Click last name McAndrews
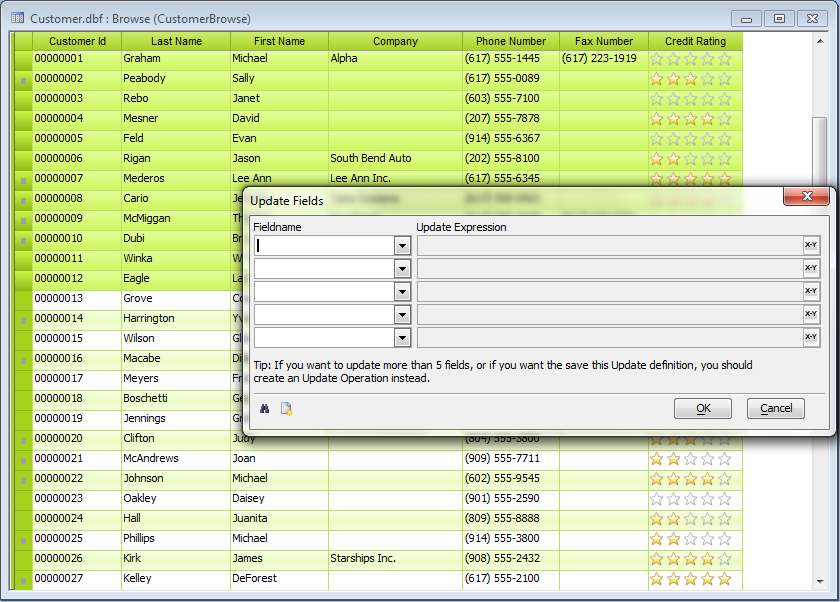840x602 pixels. (x=151, y=458)
